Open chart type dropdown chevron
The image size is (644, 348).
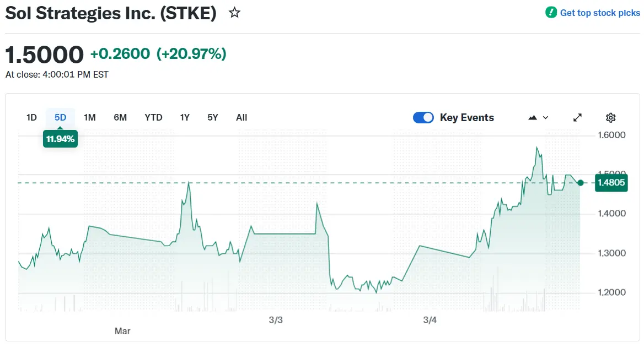click(x=546, y=117)
